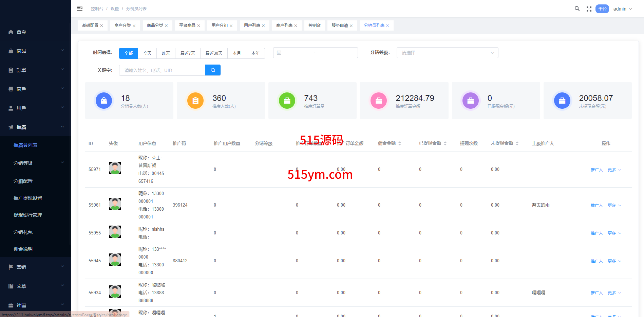644x317 pixels.
Task: Open the 分销等级 select dropdown
Action: click(447, 53)
